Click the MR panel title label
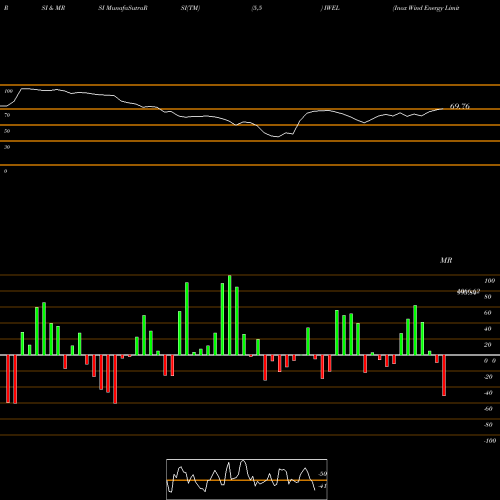The image size is (500, 500). [x=446, y=260]
